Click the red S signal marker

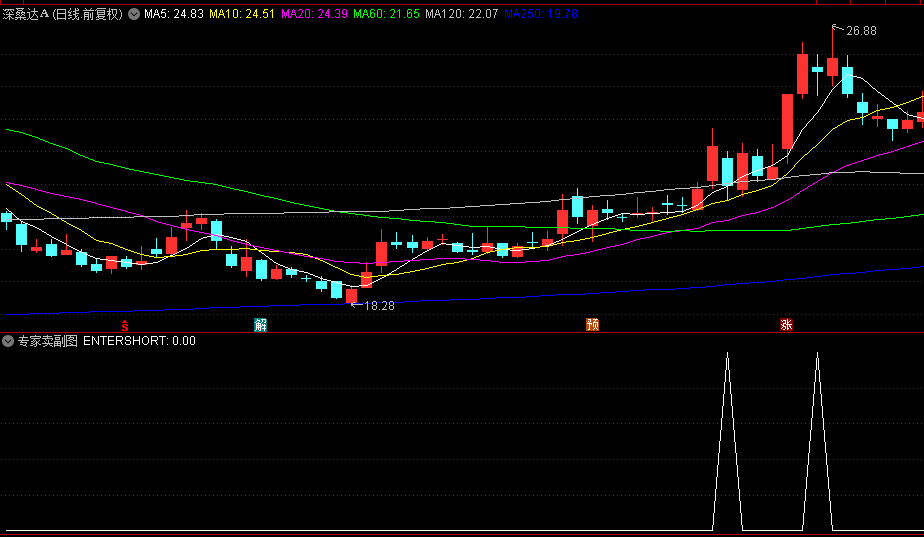[125, 325]
